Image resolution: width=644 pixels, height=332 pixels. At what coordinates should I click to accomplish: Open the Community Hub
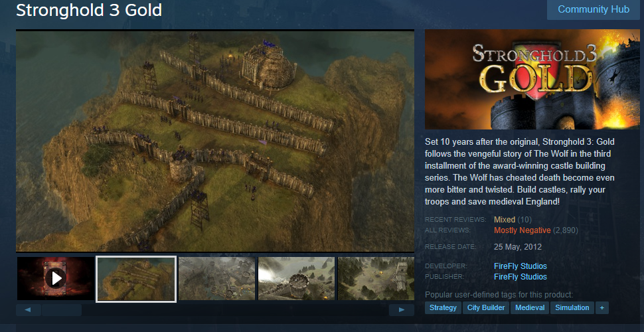594,9
